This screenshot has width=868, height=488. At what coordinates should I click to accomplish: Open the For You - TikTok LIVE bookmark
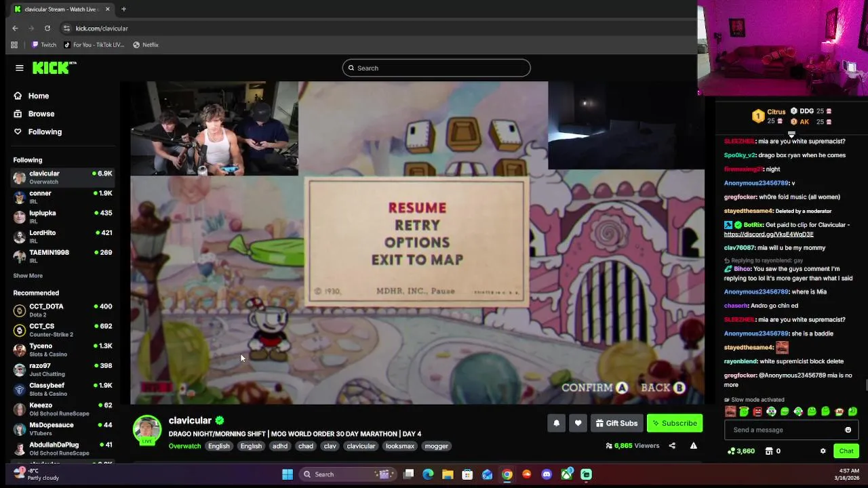click(94, 45)
